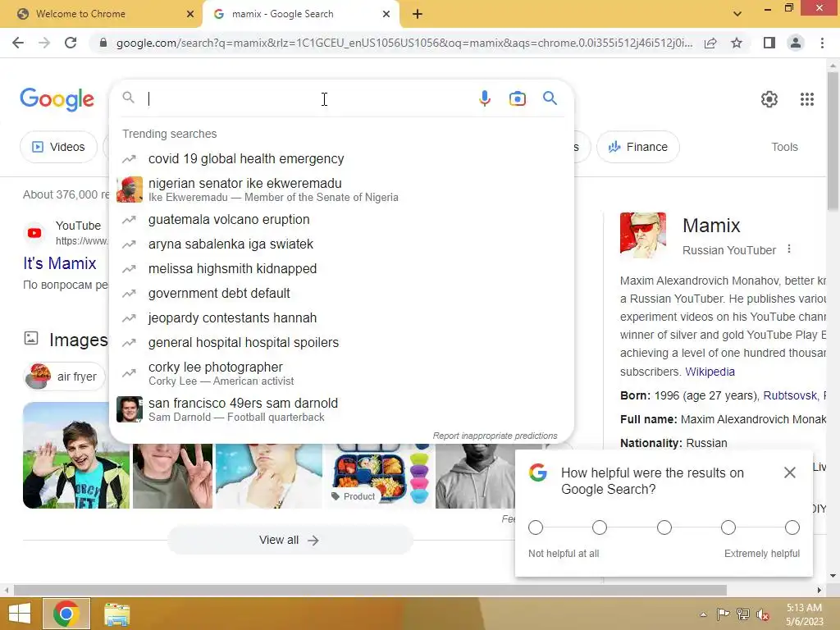
Task: Click the Google logo
Action: coord(57,99)
